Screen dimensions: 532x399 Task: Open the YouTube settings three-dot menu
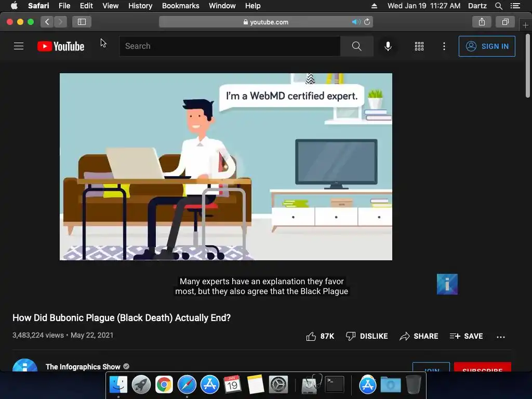[444, 46]
